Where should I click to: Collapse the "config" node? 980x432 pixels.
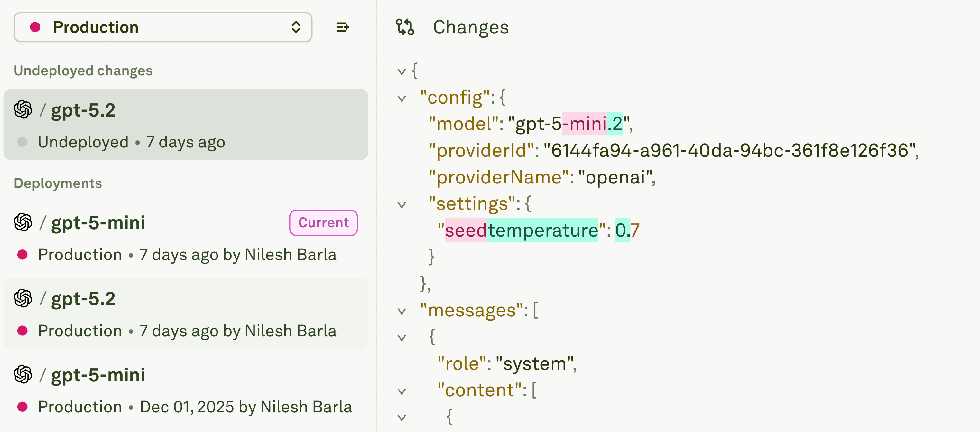click(402, 99)
